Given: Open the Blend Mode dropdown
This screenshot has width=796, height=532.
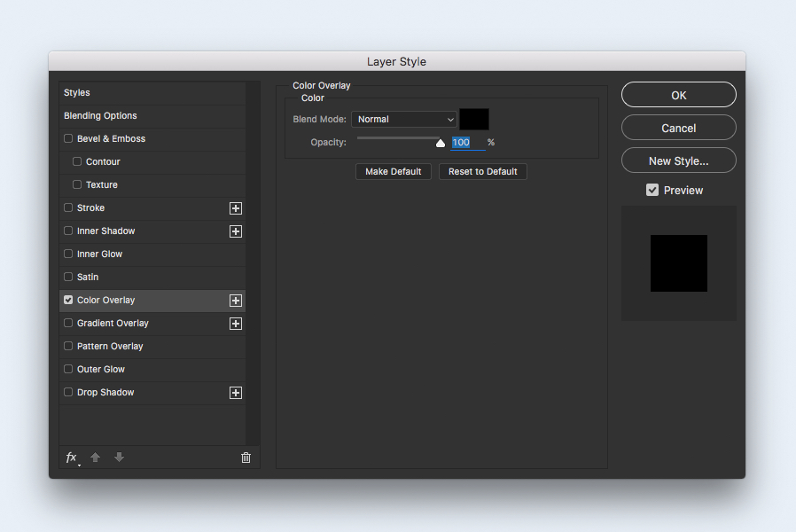Looking at the screenshot, I should tap(404, 119).
